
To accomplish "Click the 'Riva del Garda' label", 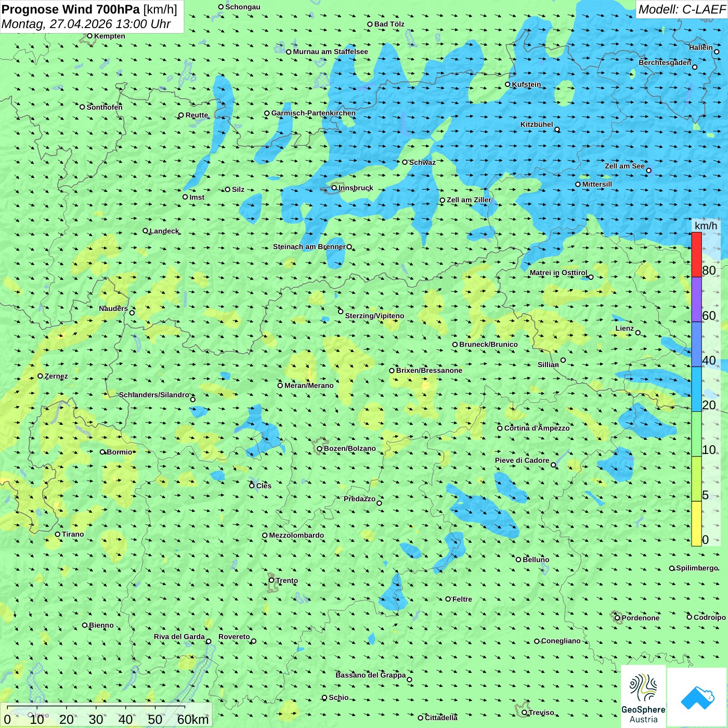I will 179,636.
